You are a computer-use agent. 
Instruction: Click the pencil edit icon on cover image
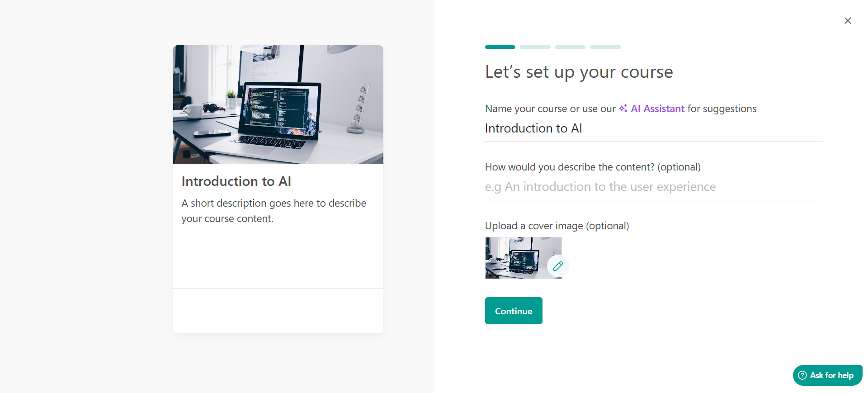pos(558,266)
